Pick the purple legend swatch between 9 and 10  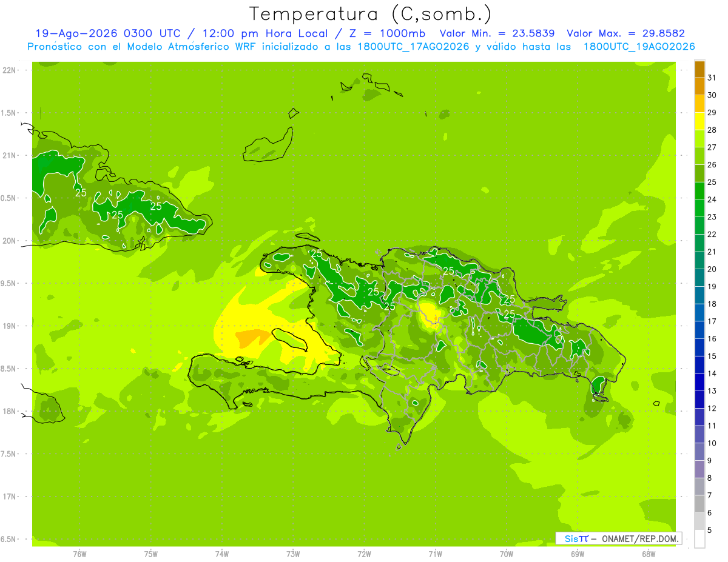[700, 452]
